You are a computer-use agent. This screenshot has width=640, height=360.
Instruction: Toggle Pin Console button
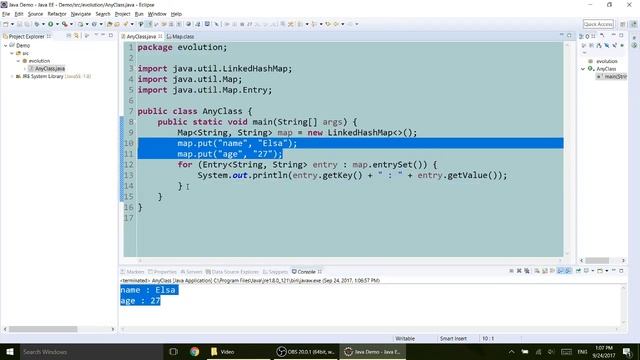pos(578,271)
